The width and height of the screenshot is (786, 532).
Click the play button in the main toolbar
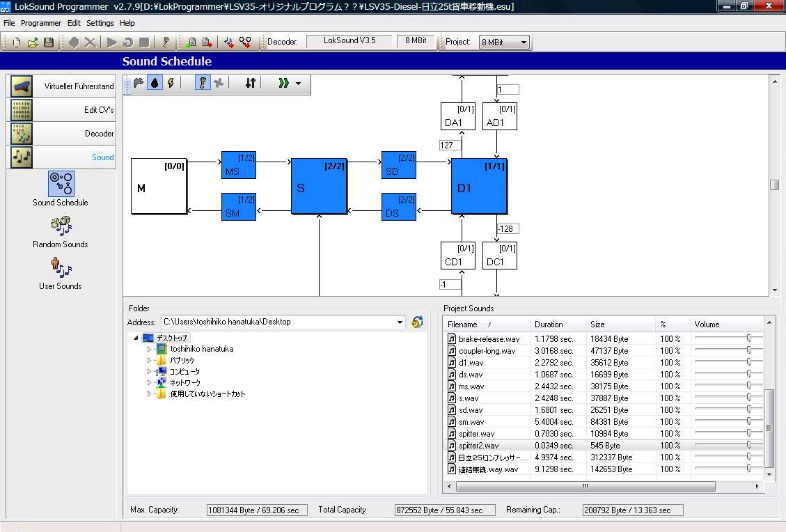pos(112,42)
